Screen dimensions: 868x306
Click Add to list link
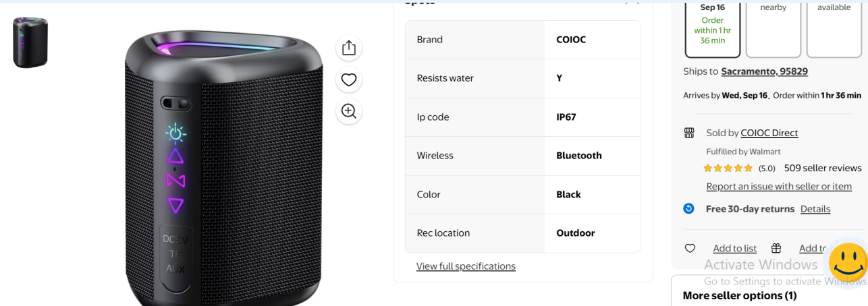click(735, 248)
